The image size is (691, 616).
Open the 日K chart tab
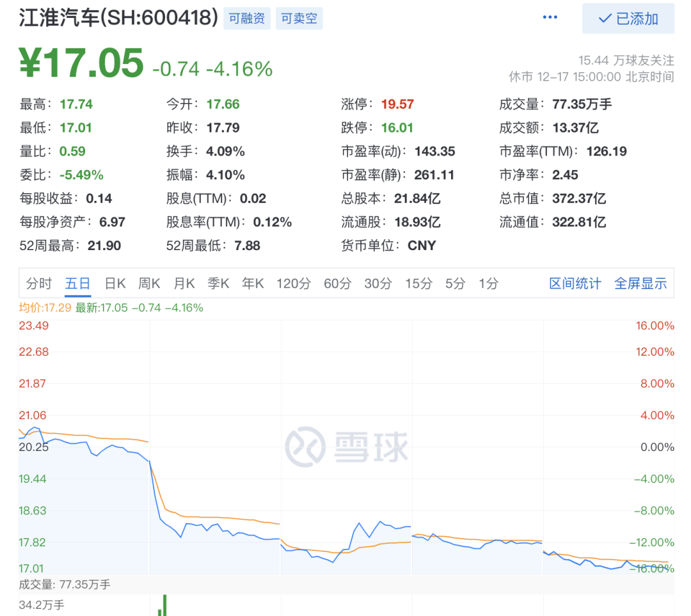coord(115,283)
